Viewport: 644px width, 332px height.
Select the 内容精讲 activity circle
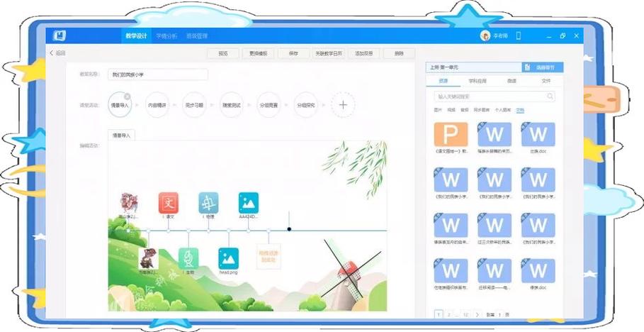click(x=157, y=105)
